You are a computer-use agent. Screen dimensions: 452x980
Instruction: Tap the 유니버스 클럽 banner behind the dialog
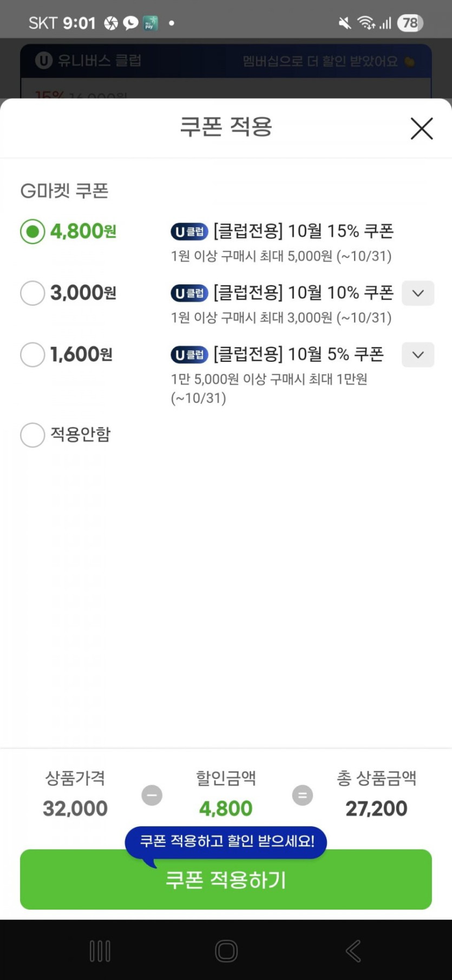(226, 61)
